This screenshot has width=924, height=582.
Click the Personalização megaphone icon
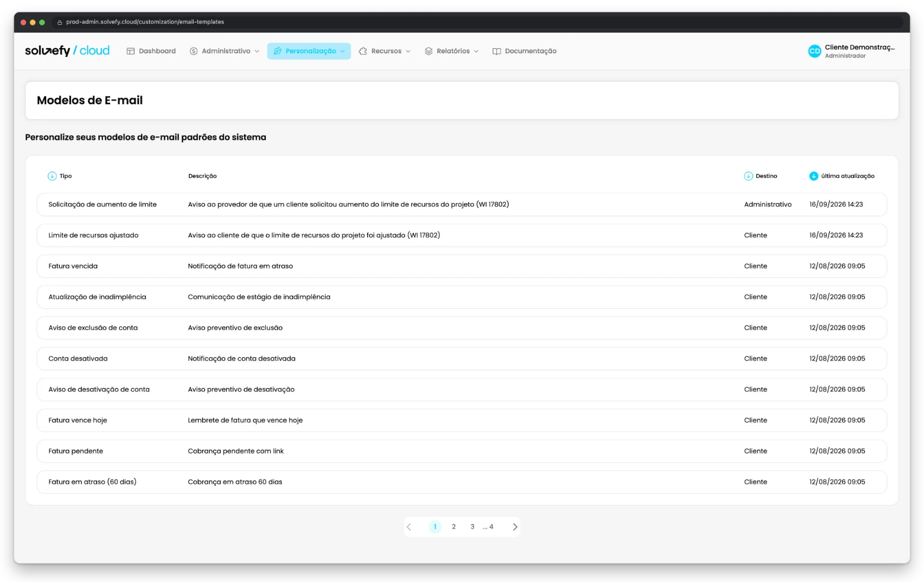click(x=278, y=51)
